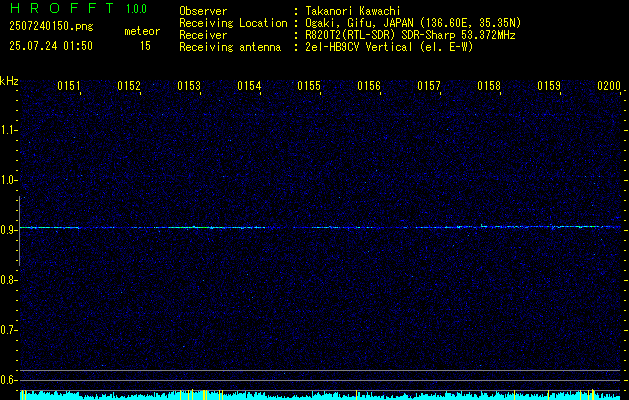Click time marker 0151
The image size is (629, 400).
point(69,86)
